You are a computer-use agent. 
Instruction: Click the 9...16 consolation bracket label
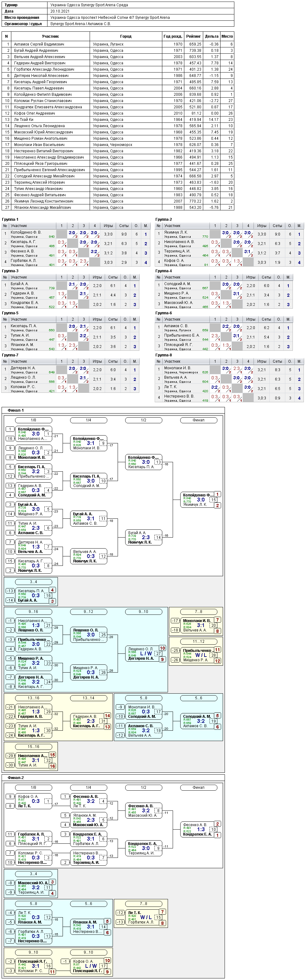(x=34, y=612)
